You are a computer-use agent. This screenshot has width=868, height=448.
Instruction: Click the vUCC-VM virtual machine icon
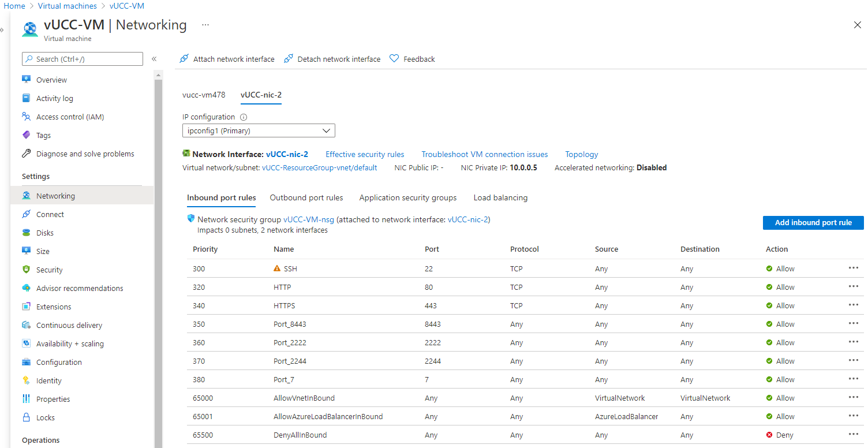pyautogui.click(x=30, y=29)
